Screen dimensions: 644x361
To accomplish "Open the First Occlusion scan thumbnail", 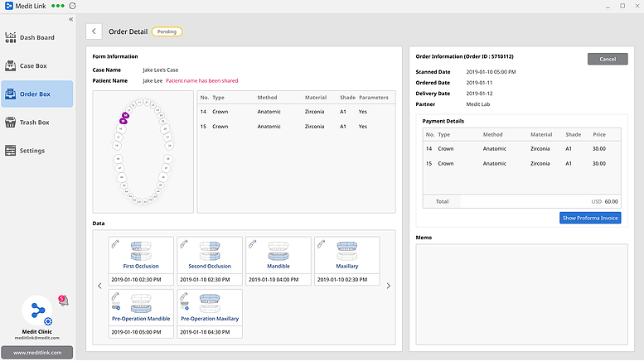I will (141, 254).
